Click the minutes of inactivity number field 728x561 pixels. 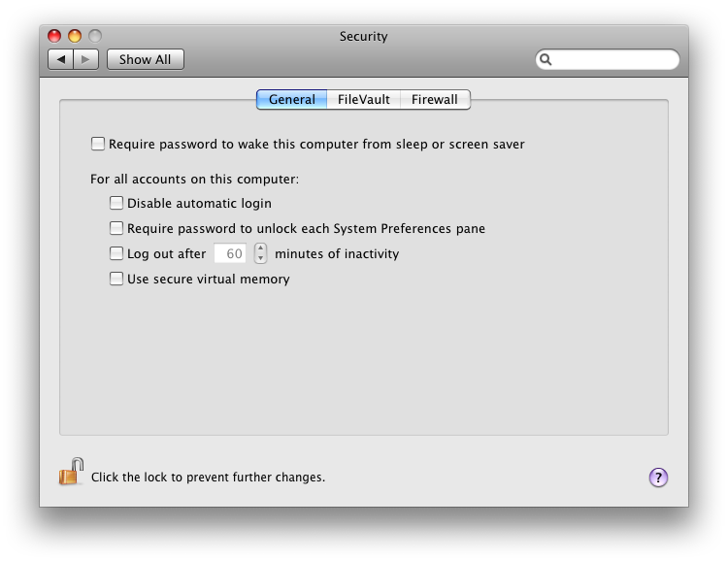click(x=230, y=254)
